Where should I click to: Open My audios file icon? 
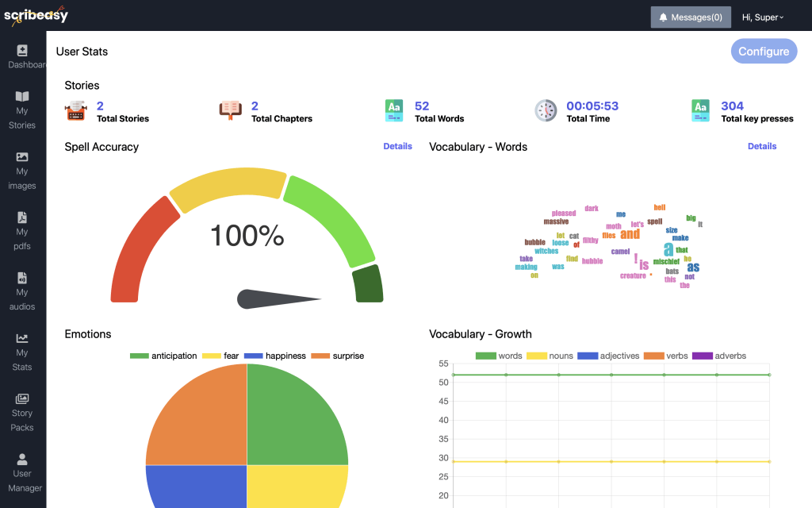coord(22,278)
